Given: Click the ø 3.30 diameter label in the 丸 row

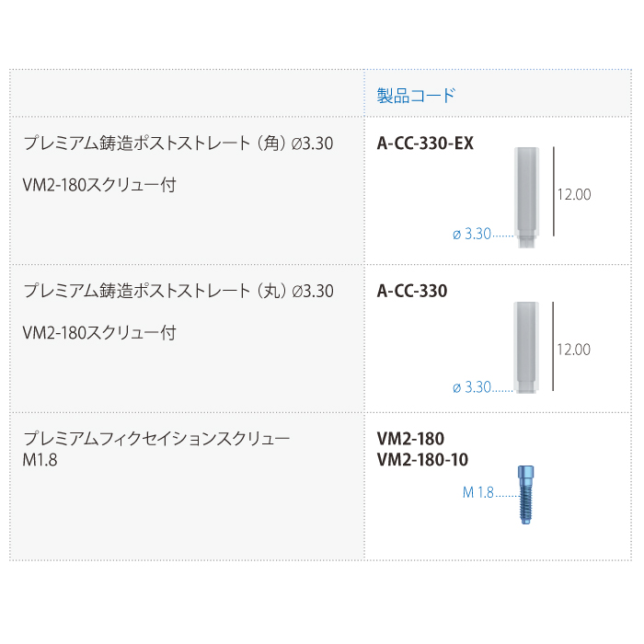Looking at the screenshot, I should tap(472, 387).
